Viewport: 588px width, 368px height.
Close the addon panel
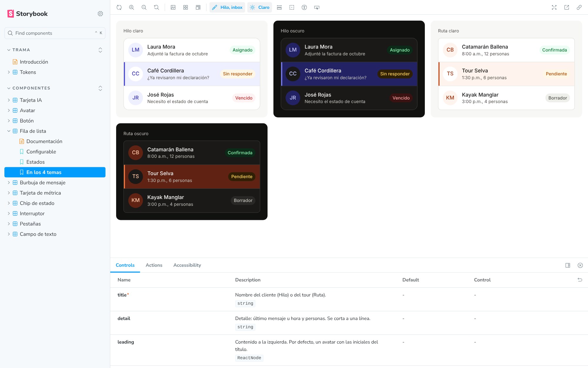(580, 265)
